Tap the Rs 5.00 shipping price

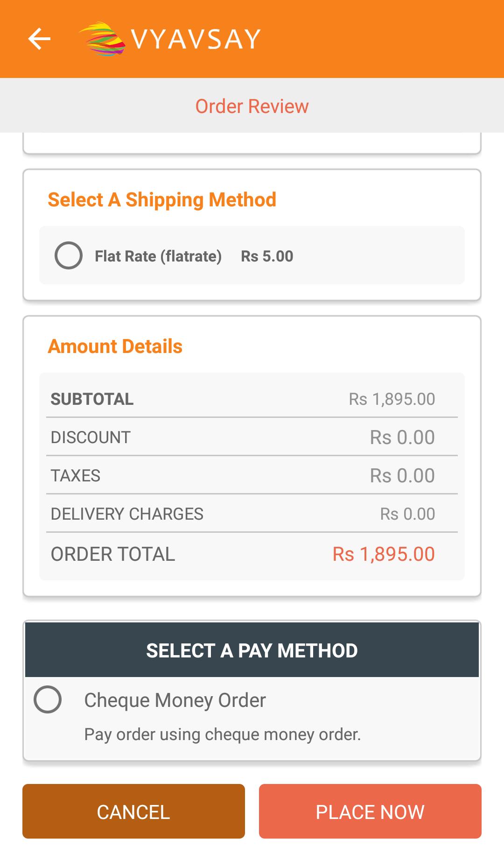click(x=267, y=256)
